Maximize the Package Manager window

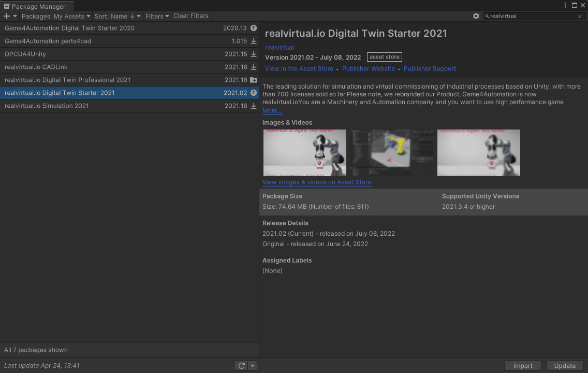coord(574,5)
